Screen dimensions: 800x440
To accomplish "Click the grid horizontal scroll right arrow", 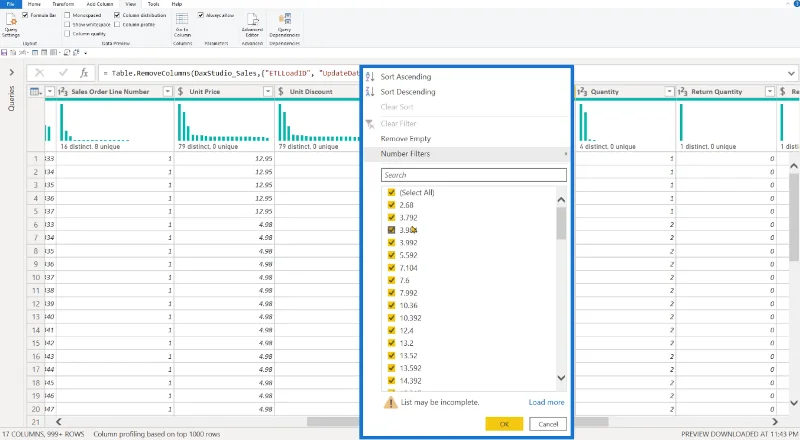I will (775, 422).
